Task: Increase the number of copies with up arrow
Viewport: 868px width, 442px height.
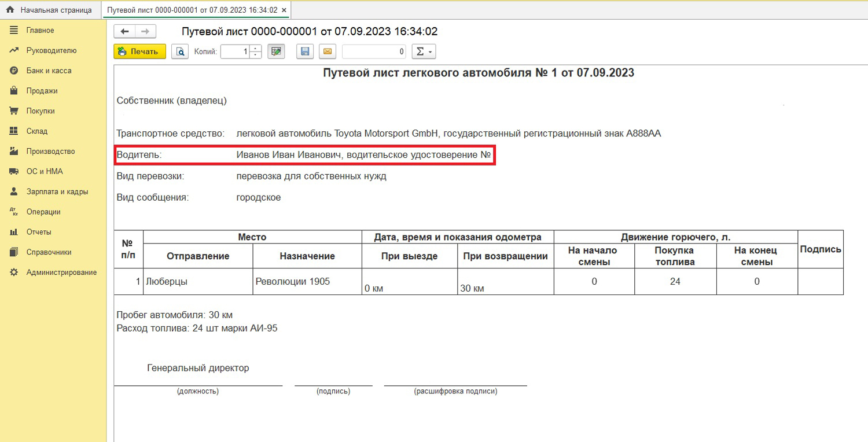Action: click(256, 49)
